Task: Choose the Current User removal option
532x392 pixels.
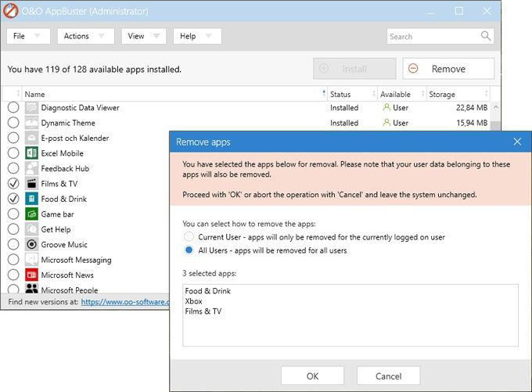Action: coord(189,236)
